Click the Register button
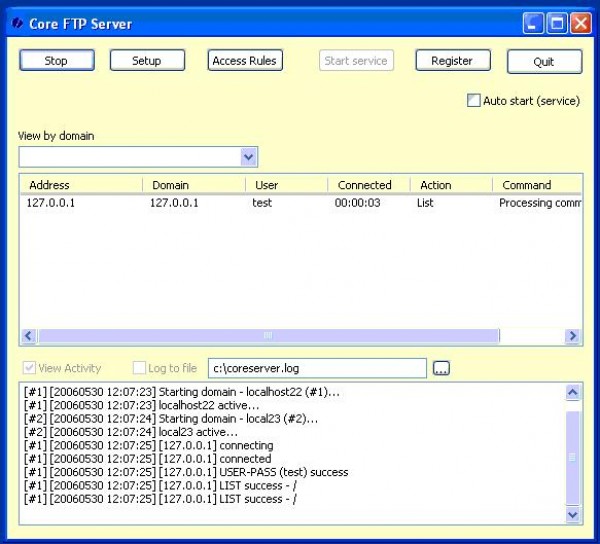Screen dimensions: 600x544 point(452,61)
